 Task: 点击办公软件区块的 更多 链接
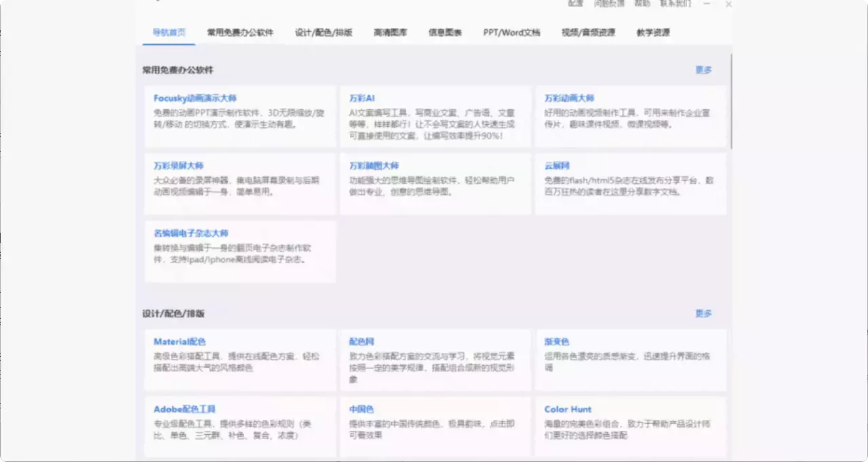[703, 69]
